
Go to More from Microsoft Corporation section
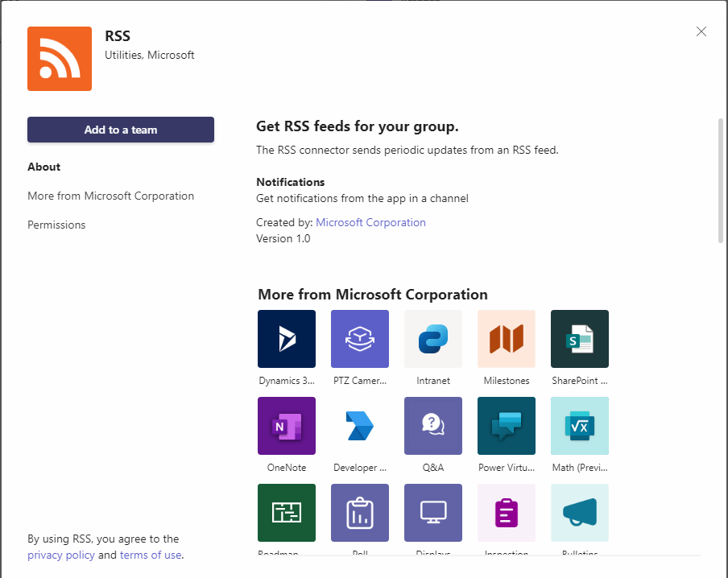pyautogui.click(x=110, y=196)
